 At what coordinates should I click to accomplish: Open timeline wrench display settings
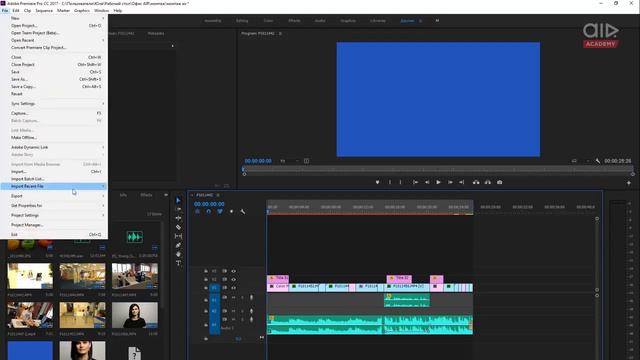[243, 211]
